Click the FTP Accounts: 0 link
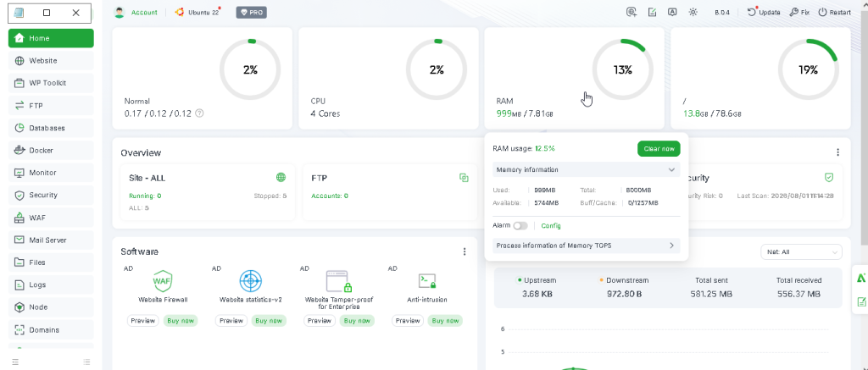Viewport: 868px width, 370px height. [x=330, y=196]
